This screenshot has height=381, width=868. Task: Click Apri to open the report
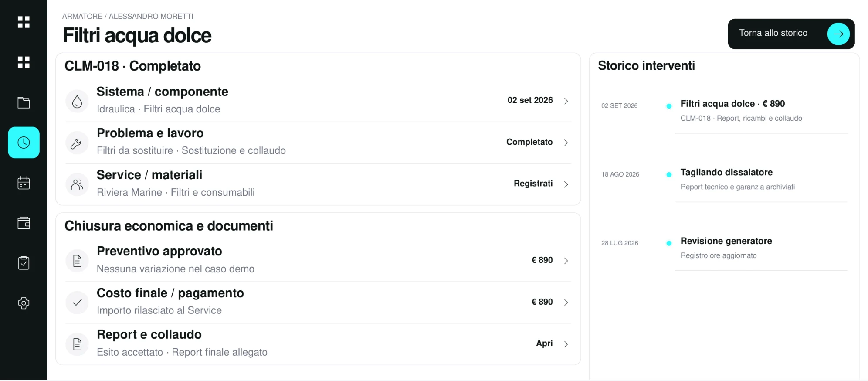pyautogui.click(x=544, y=344)
